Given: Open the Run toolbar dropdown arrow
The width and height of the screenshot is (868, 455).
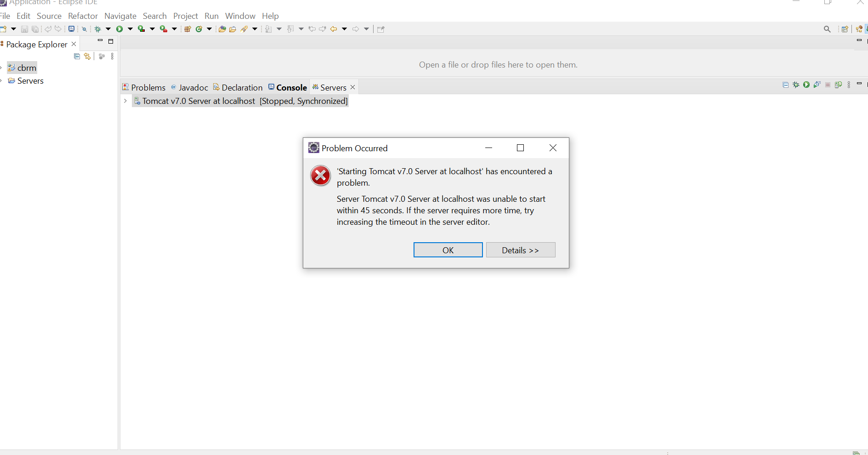Looking at the screenshot, I should click(130, 29).
